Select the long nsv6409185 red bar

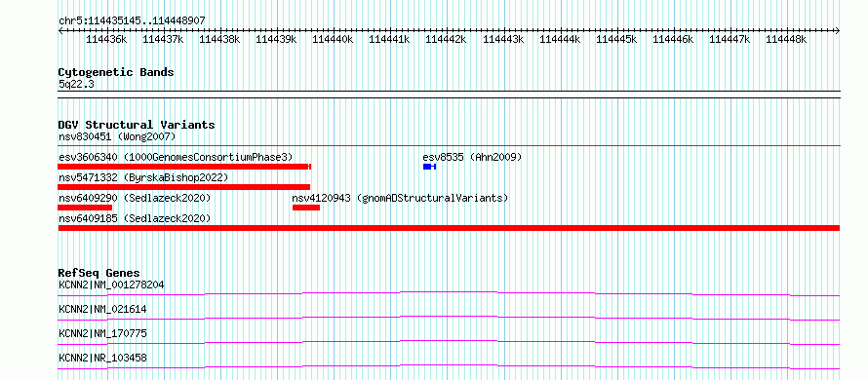point(449,228)
